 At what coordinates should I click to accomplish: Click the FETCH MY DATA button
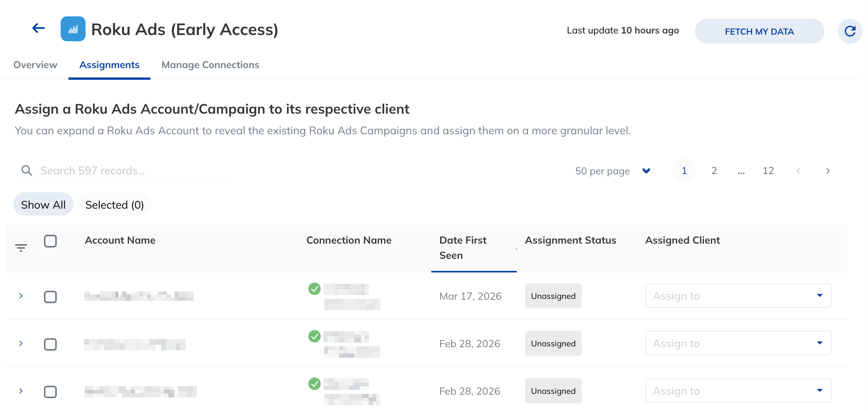(759, 31)
